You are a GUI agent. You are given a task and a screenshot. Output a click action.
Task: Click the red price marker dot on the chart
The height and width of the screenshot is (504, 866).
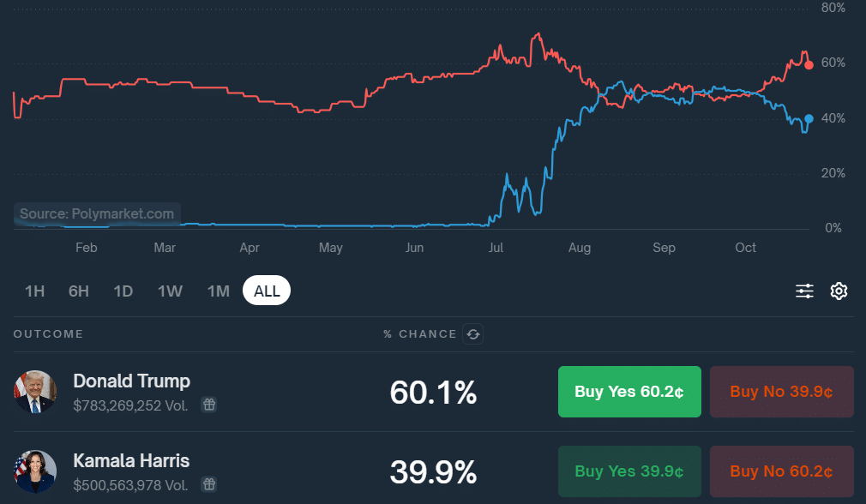click(x=808, y=65)
